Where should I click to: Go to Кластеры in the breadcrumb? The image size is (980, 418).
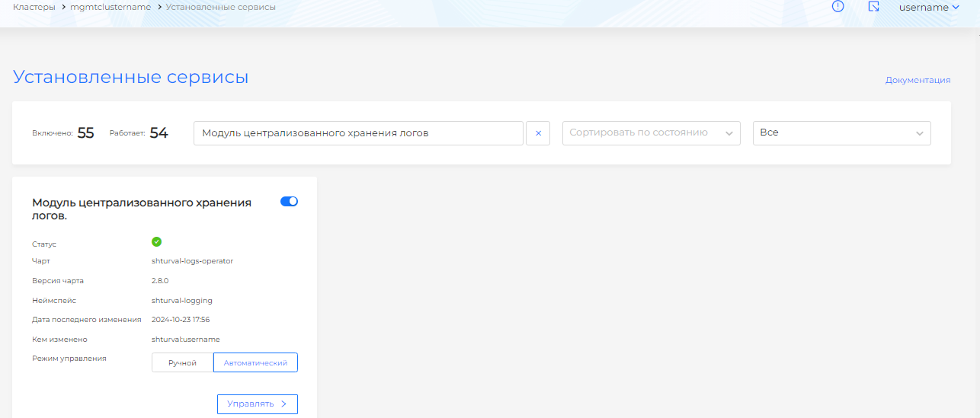coord(34,7)
